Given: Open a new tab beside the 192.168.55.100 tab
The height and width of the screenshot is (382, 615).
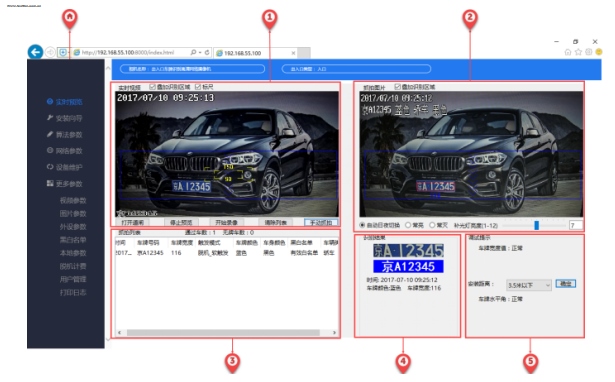Looking at the screenshot, I should click(x=304, y=53).
